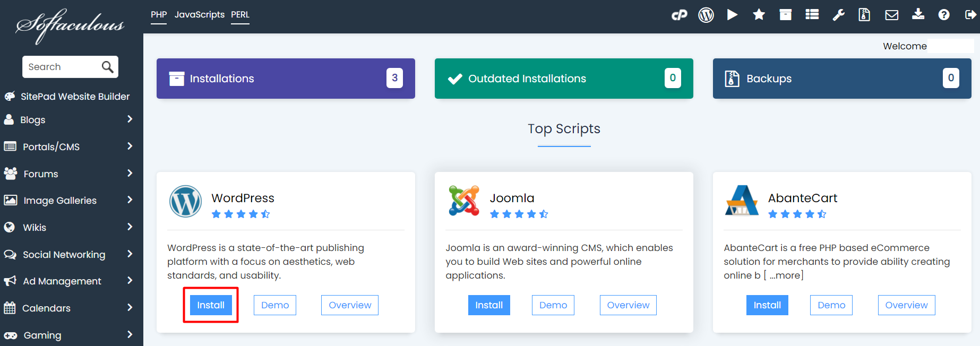This screenshot has width=980, height=346.
Task: Click the question mark help icon
Action: tap(943, 15)
